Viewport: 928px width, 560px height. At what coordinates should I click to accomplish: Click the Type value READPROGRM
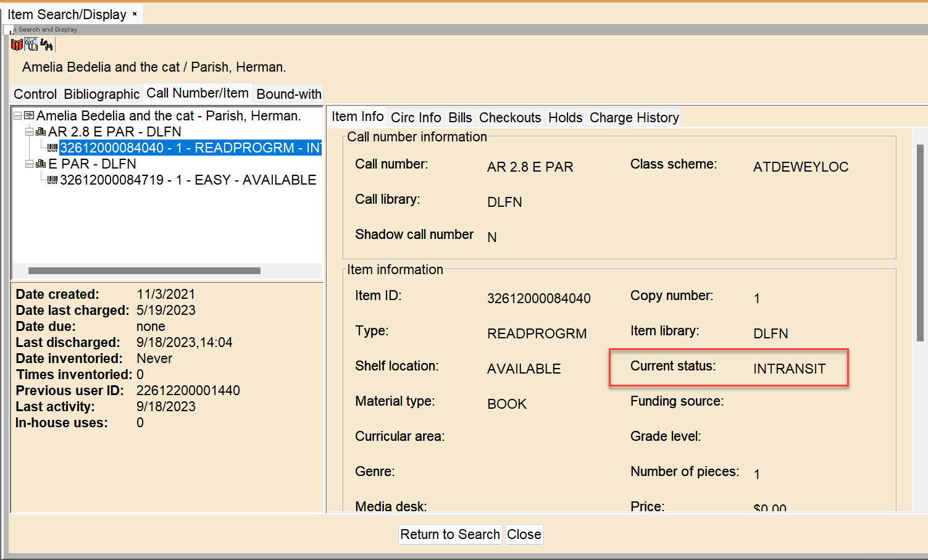point(537,333)
